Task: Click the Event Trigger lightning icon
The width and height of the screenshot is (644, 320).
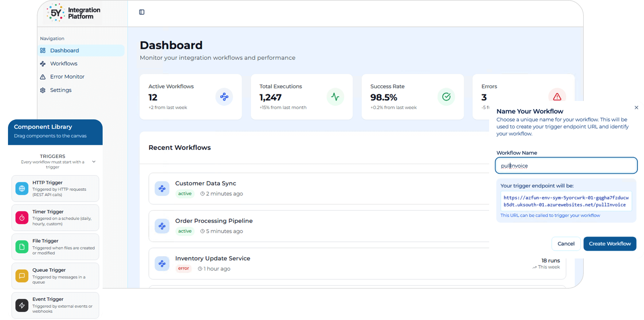Action: click(22, 305)
